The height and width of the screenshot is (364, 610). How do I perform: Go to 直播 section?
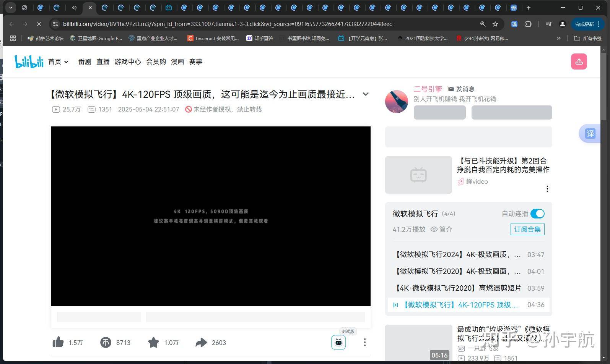tap(103, 61)
